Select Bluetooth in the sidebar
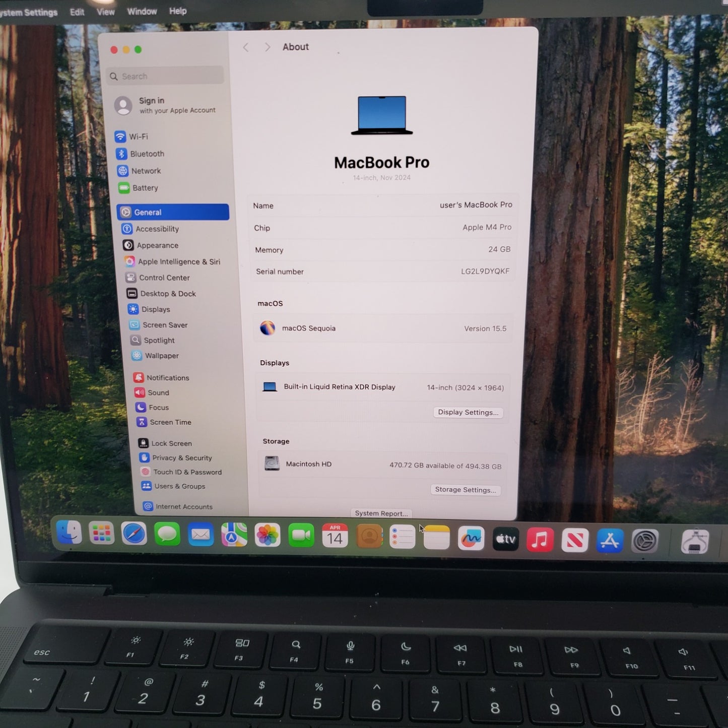The image size is (728, 728). pyautogui.click(x=147, y=154)
